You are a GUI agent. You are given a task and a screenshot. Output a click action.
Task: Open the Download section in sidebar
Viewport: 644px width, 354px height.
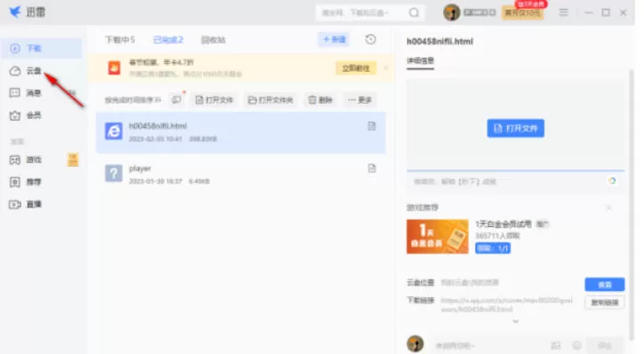tap(41, 49)
